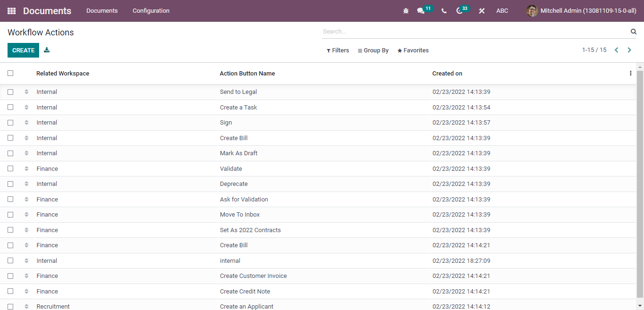Click drag handle of Mark As Draft row
The image size is (644, 310).
click(26, 153)
